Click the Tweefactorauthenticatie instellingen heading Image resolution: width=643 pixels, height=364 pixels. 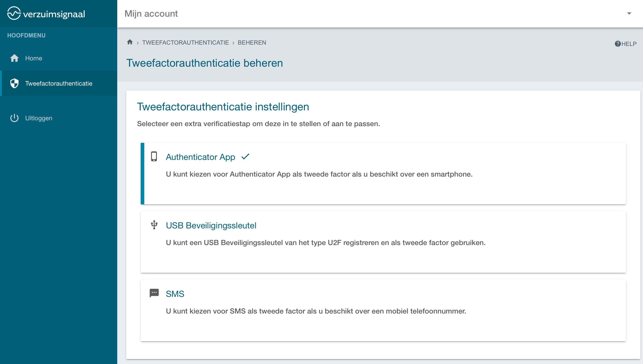coord(223,107)
